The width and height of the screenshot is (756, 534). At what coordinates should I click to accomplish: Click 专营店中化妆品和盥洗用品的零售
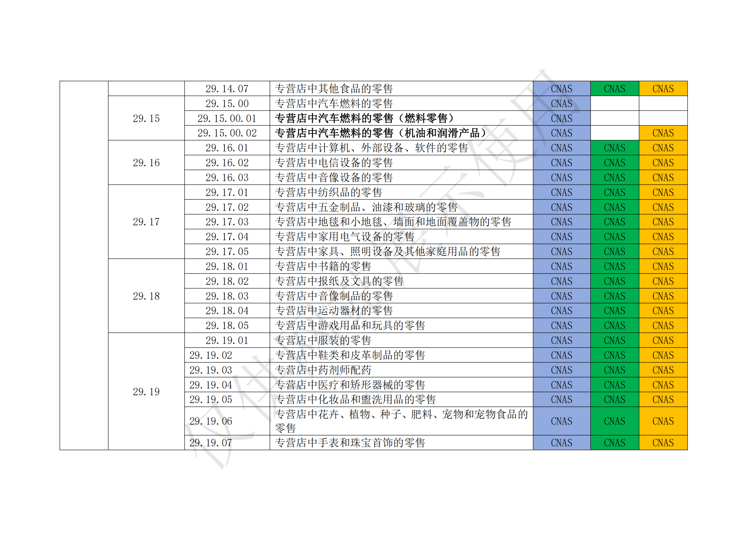355,399
